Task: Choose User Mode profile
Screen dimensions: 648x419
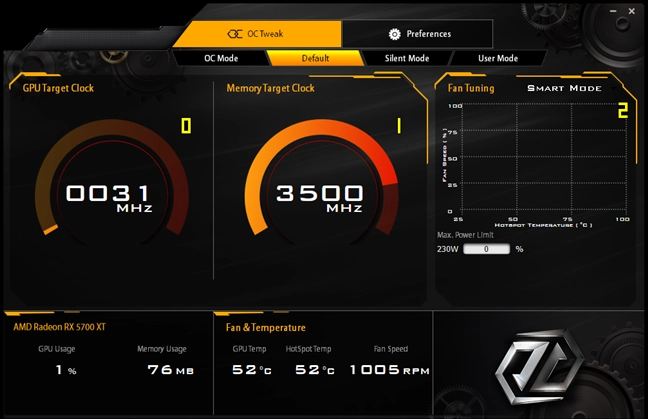Action: click(x=498, y=58)
